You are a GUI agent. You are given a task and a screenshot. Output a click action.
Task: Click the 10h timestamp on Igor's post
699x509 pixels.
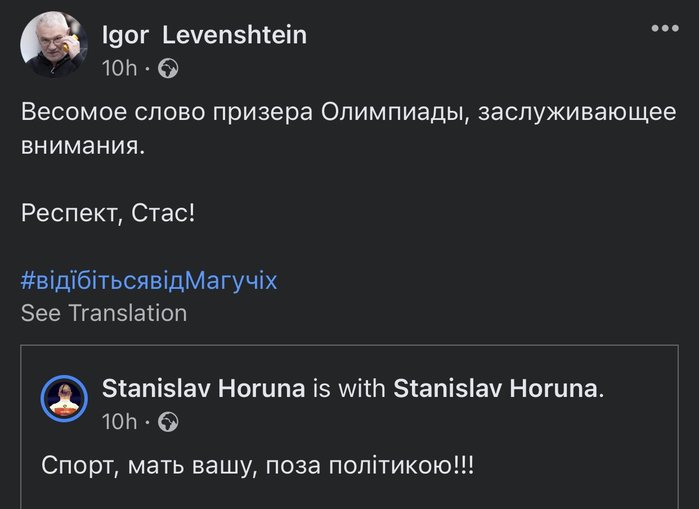(x=119, y=68)
